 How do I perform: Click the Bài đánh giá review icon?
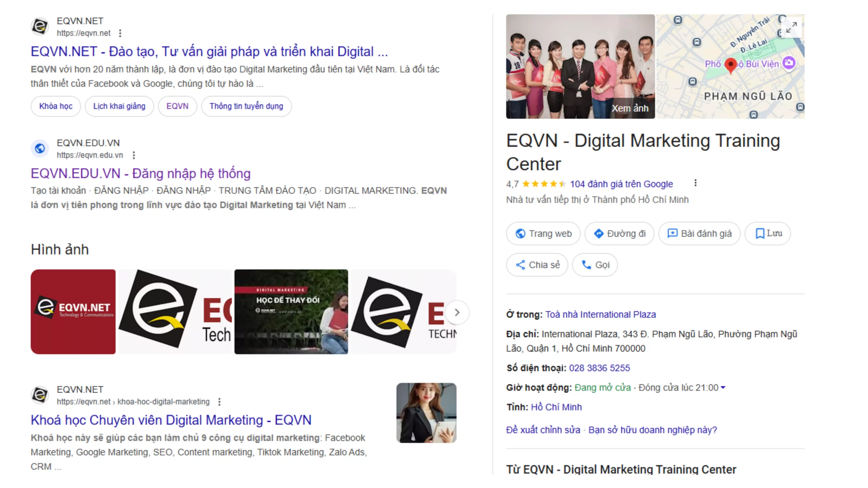coord(673,233)
